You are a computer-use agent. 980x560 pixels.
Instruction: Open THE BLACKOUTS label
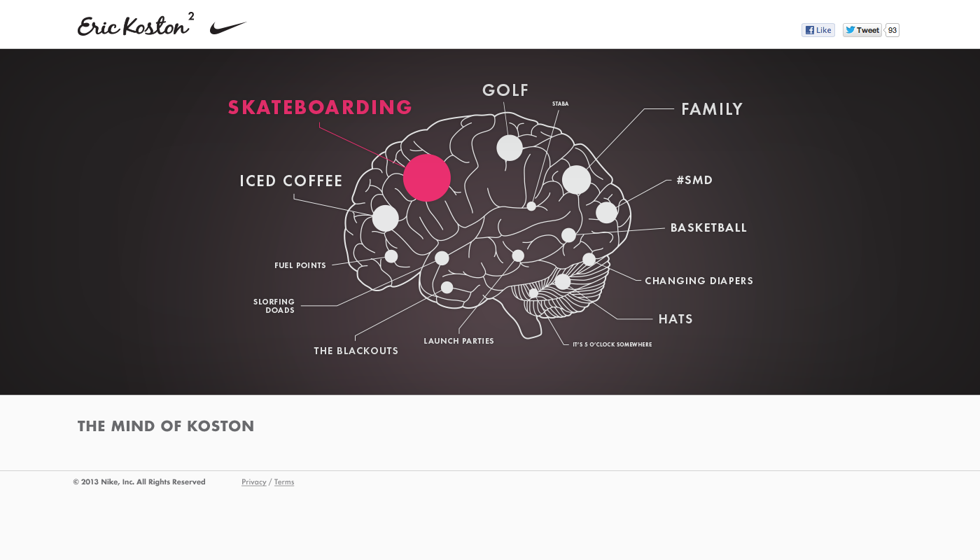tap(356, 351)
